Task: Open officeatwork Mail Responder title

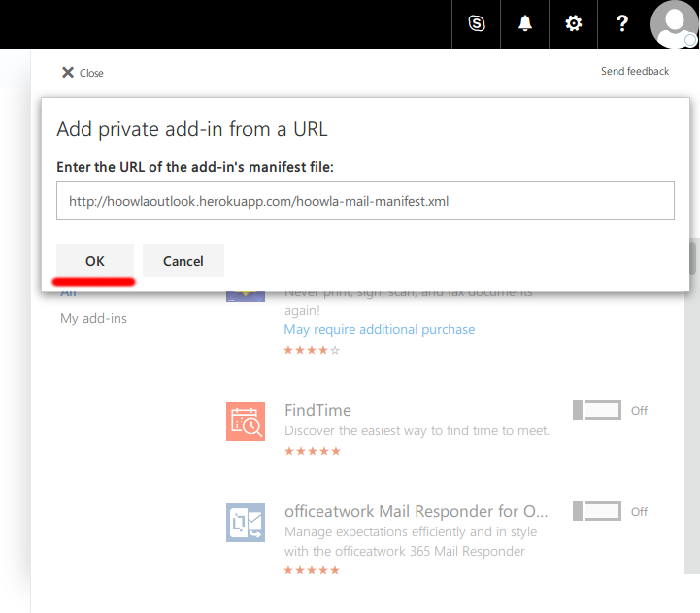Action: pyautogui.click(x=417, y=511)
